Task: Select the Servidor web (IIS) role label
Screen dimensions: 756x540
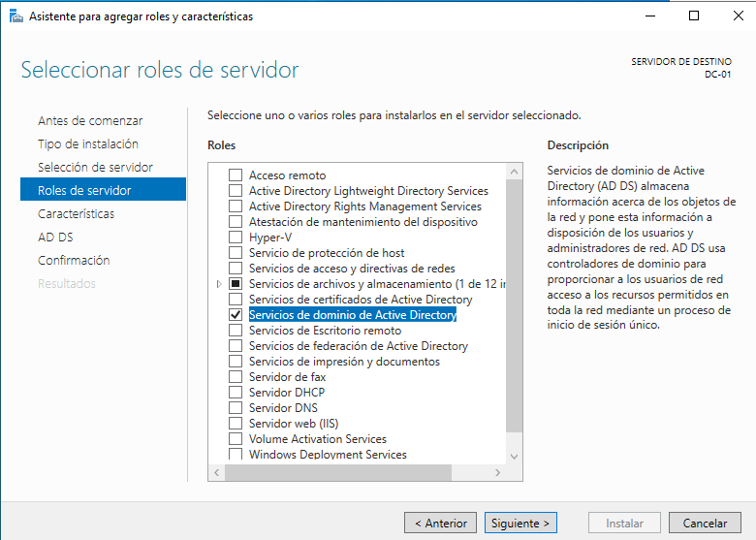Action: [x=294, y=424]
